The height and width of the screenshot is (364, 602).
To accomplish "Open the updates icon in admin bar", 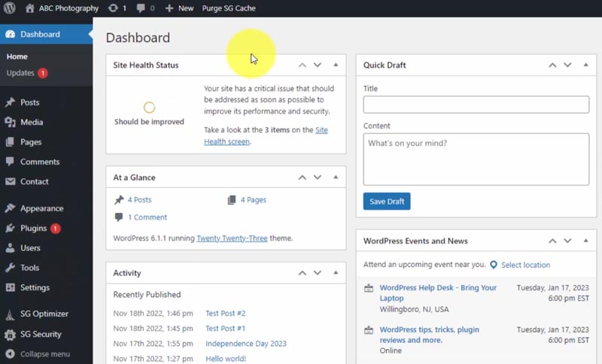I will pos(113,8).
